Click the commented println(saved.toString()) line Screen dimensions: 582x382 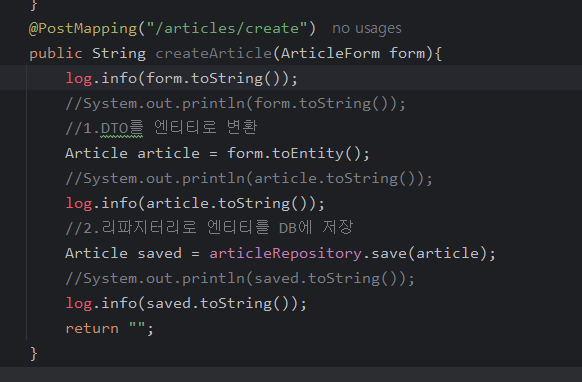click(240, 278)
